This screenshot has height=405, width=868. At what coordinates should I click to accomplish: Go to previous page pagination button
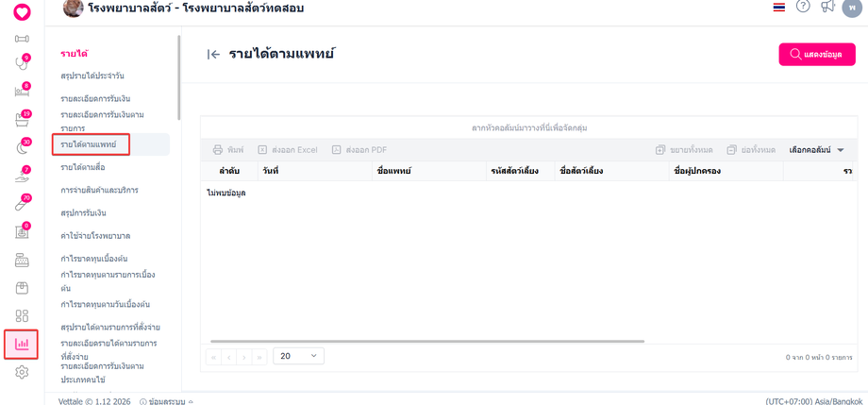tap(229, 357)
